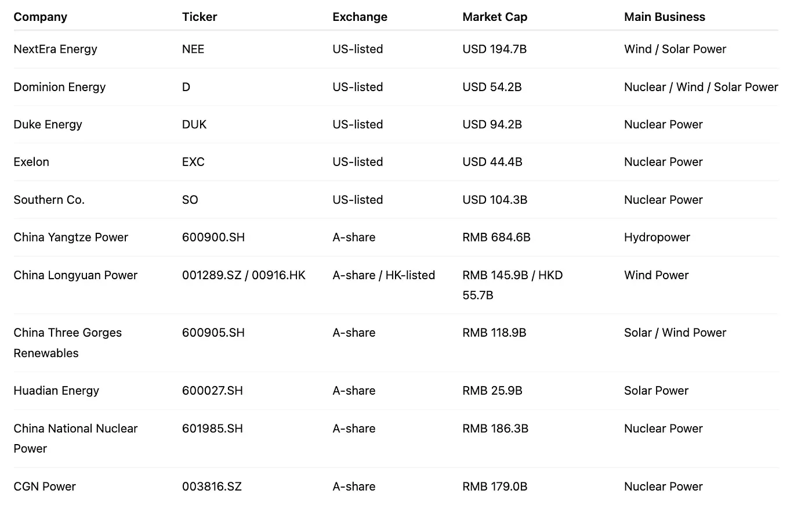Select "A-share" in the Huadian Energy row
Viewport: 812px width, 512px height.
click(x=354, y=391)
